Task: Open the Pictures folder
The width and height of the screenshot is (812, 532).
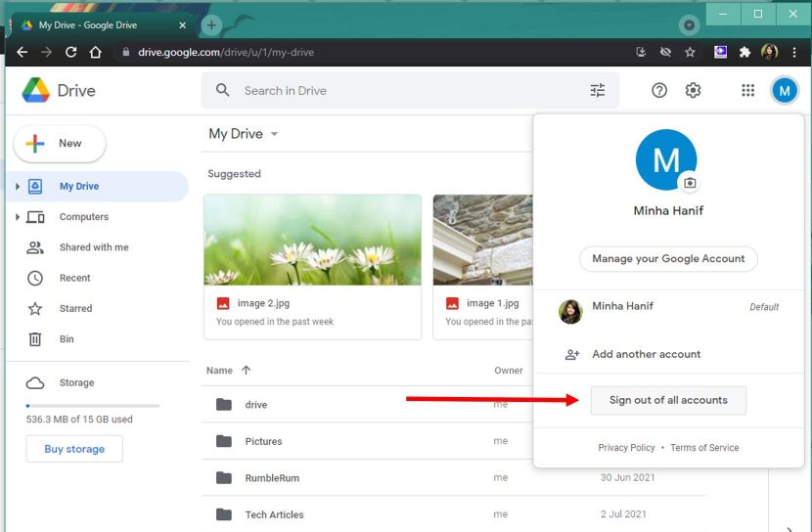Action: click(367, 441)
